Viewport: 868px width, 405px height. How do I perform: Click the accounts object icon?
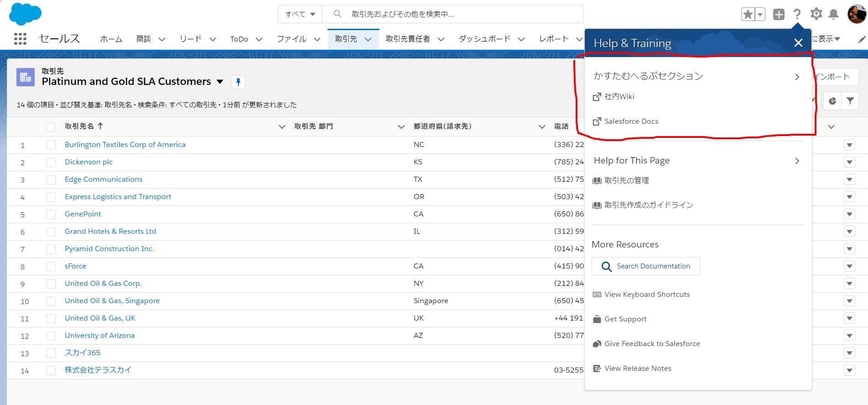[26, 77]
